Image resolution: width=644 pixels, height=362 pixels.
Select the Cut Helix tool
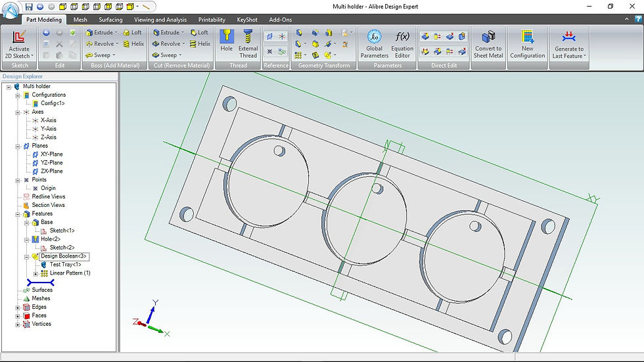pyautogui.click(x=200, y=44)
